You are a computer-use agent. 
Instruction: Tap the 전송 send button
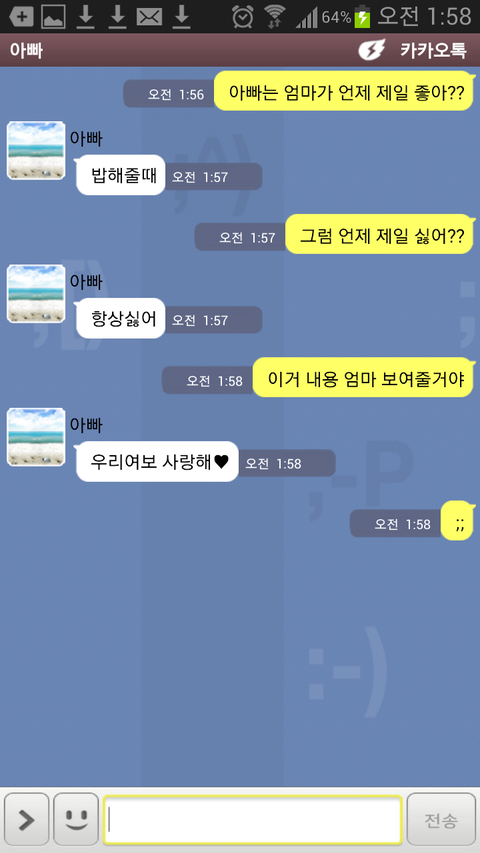[441, 819]
